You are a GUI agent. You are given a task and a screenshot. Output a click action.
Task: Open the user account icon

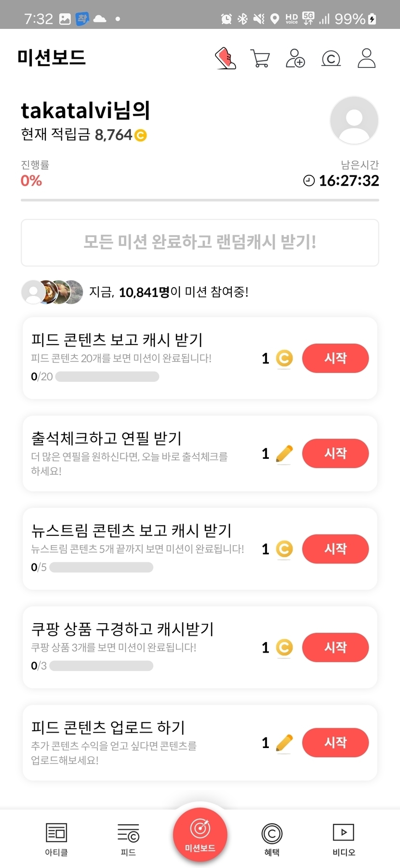tap(366, 58)
